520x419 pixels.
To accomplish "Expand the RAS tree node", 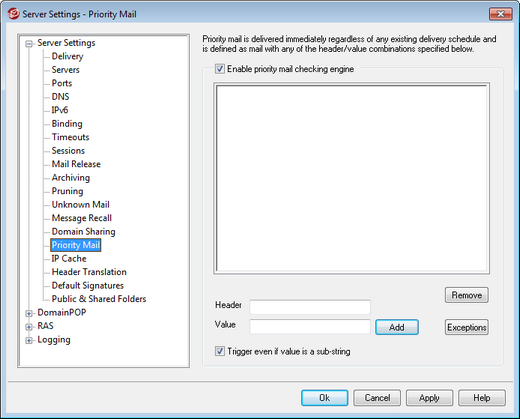I will coord(29,327).
